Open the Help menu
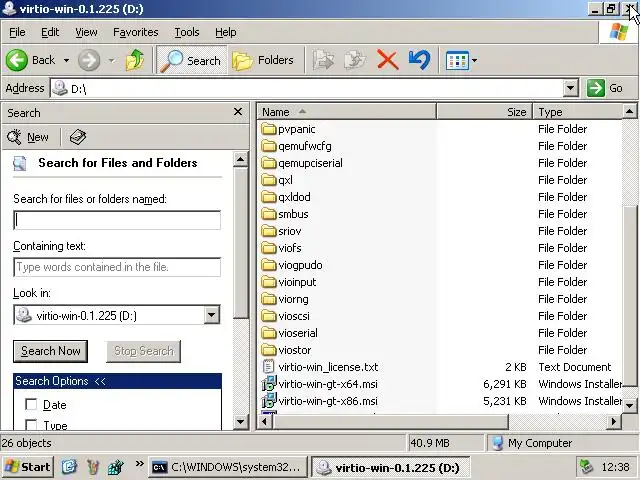 click(225, 32)
